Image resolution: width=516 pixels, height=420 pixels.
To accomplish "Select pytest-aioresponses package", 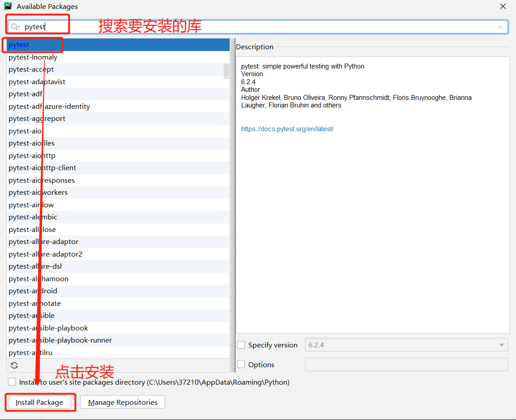I will point(118,180).
